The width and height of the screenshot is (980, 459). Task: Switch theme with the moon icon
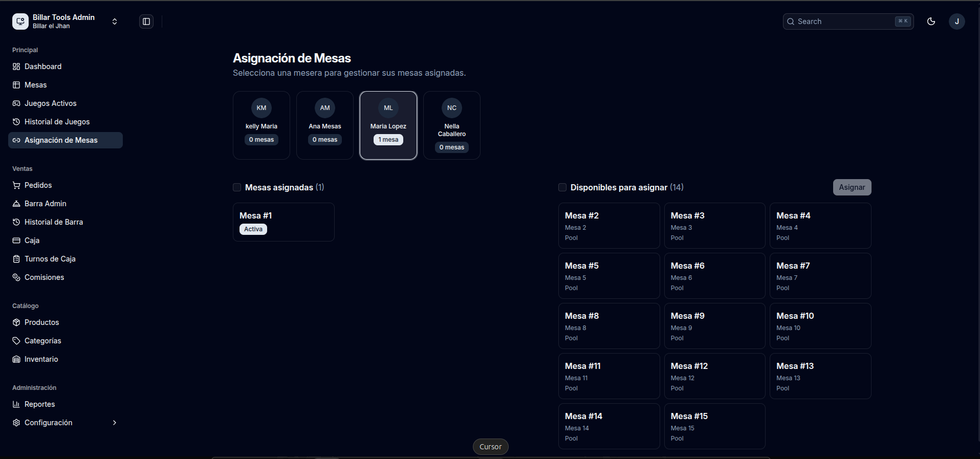tap(931, 21)
